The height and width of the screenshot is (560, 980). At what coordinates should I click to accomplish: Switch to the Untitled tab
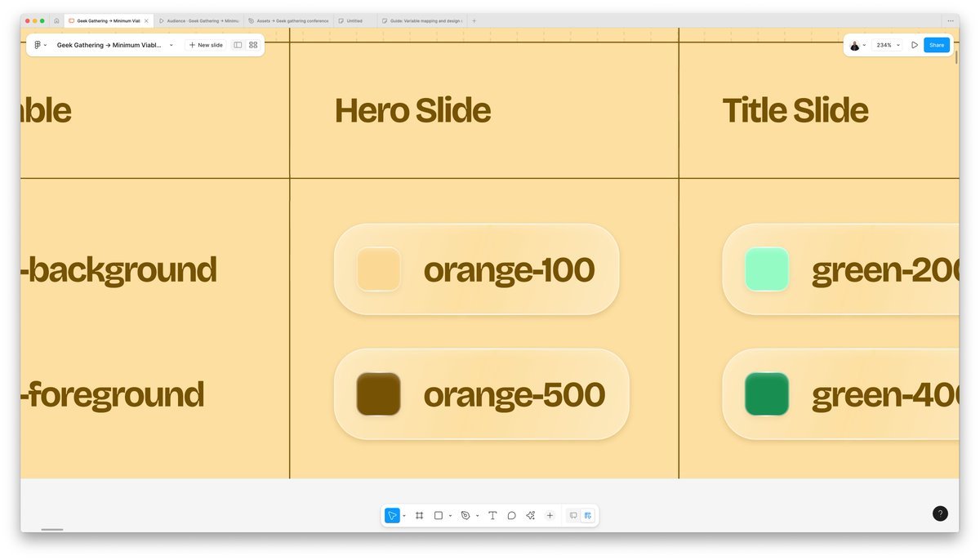(x=354, y=20)
